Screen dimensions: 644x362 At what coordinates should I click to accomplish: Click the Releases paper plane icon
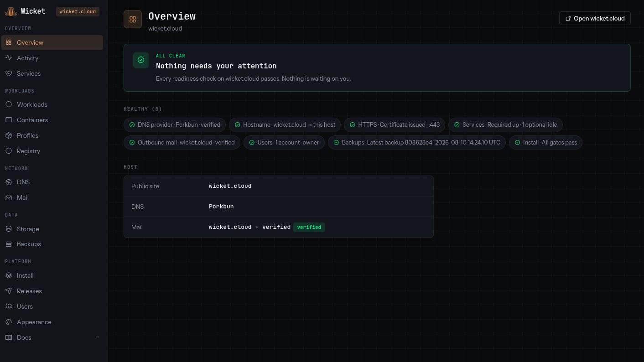[x=9, y=291]
